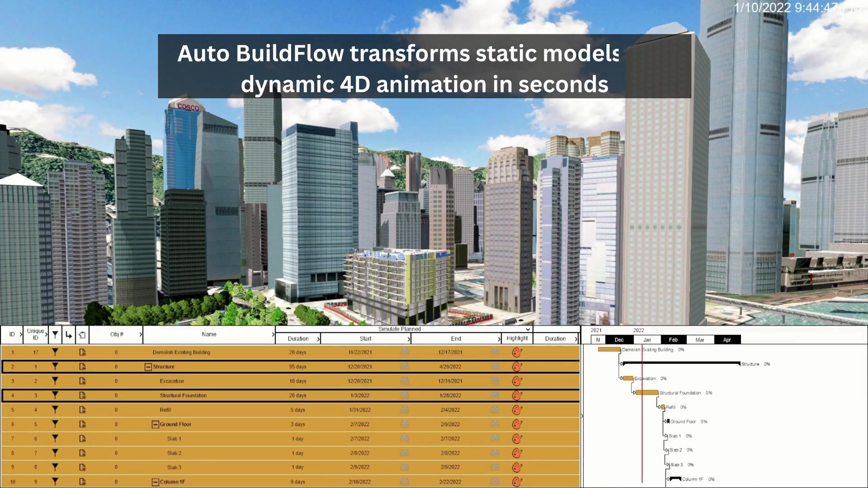
Task: Click the Name column header arrow
Action: (x=273, y=334)
